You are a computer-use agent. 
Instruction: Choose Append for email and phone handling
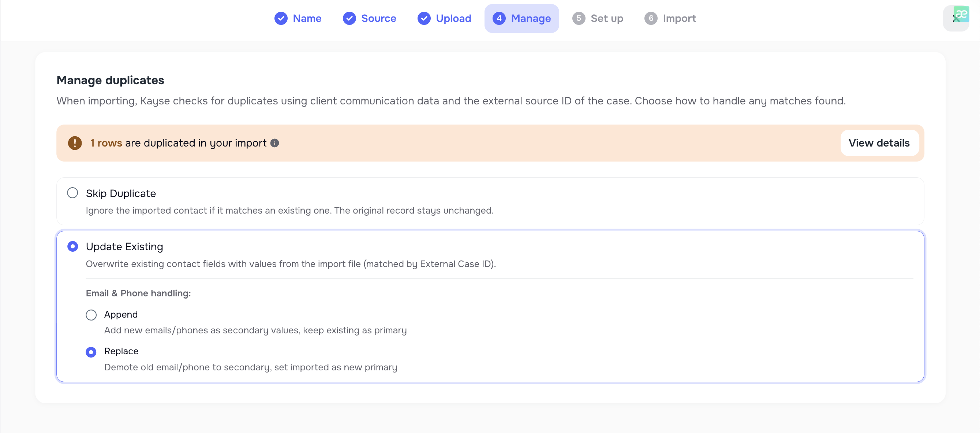(91, 315)
